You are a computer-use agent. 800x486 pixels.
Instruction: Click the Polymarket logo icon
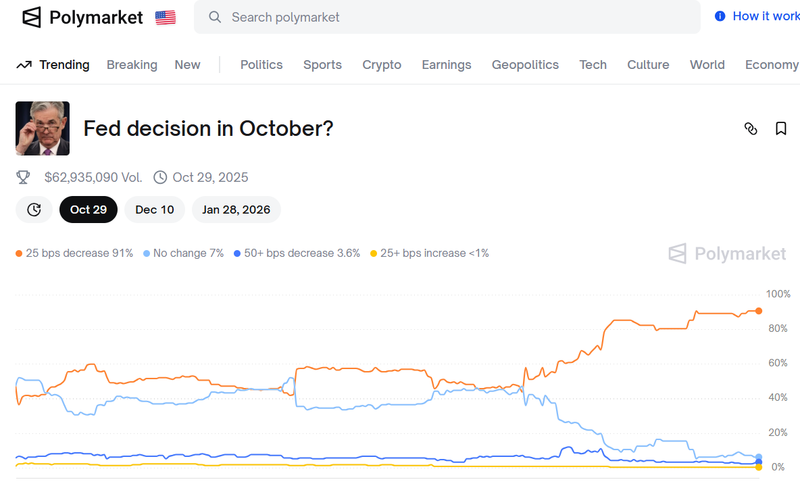pyautogui.click(x=32, y=17)
